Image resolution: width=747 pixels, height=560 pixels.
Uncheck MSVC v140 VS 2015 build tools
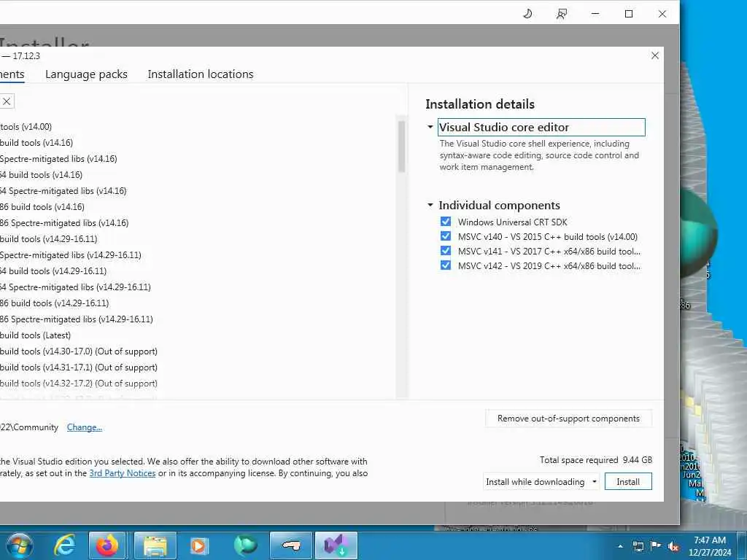click(x=446, y=236)
